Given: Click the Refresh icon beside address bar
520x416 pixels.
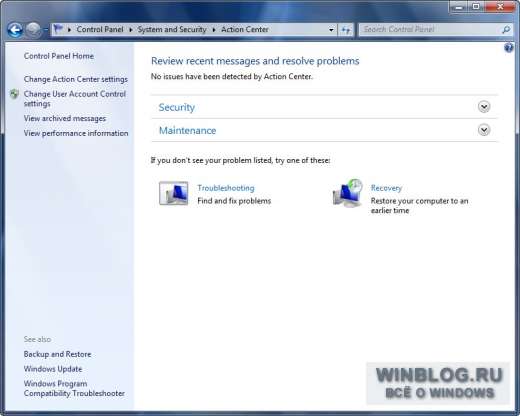Looking at the screenshot, I should tap(346, 30).
